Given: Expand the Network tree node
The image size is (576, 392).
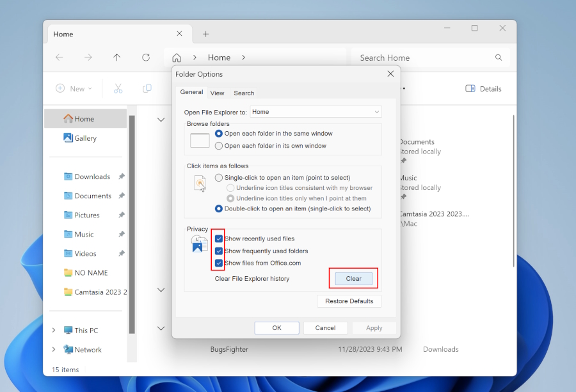Looking at the screenshot, I should click(x=54, y=350).
